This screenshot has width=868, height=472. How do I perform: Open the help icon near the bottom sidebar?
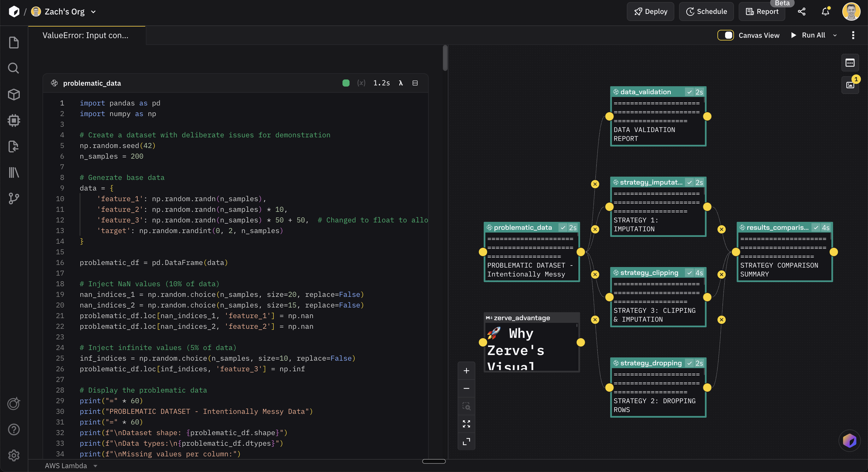[x=14, y=430]
